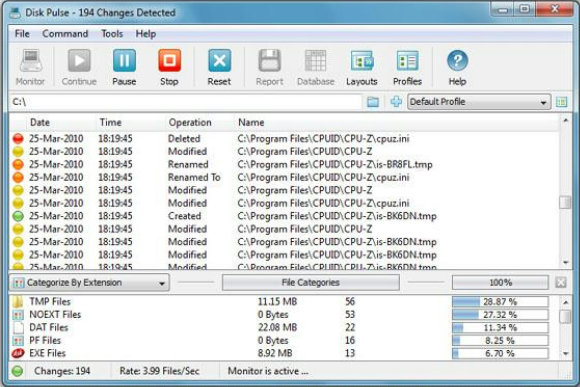
Task: Open the Command menu
Action: 65,34
